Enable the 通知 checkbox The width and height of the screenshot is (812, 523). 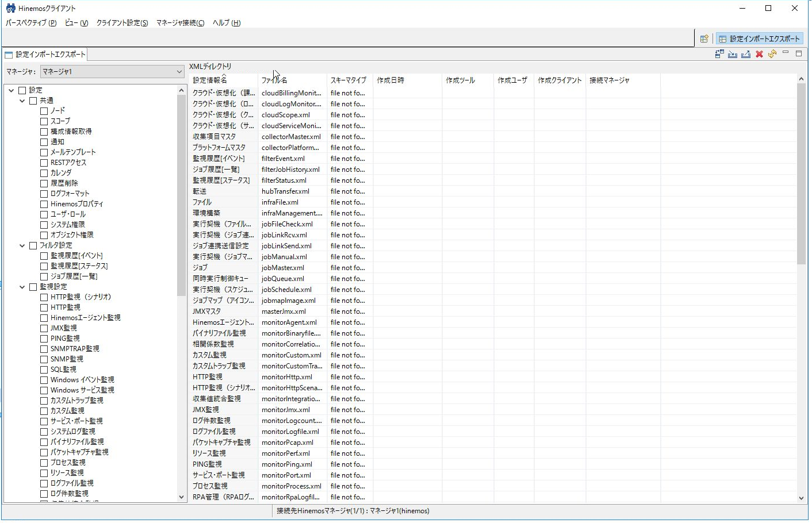point(44,142)
